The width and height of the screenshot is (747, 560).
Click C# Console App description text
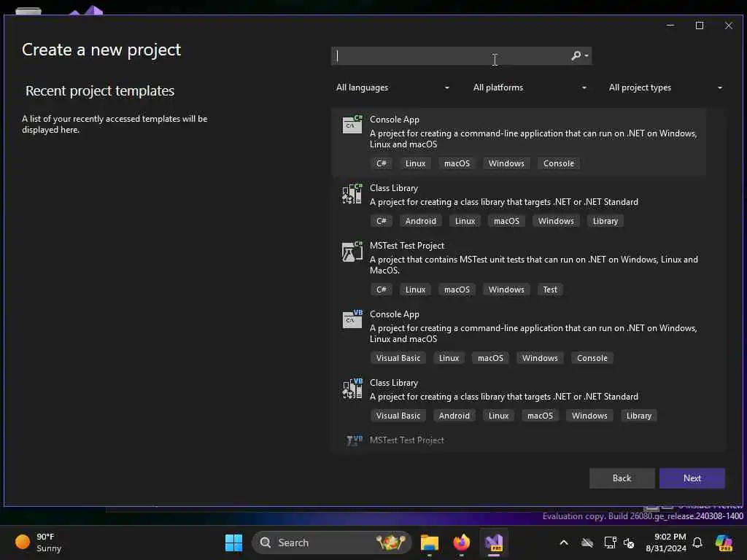pyautogui.click(x=533, y=139)
